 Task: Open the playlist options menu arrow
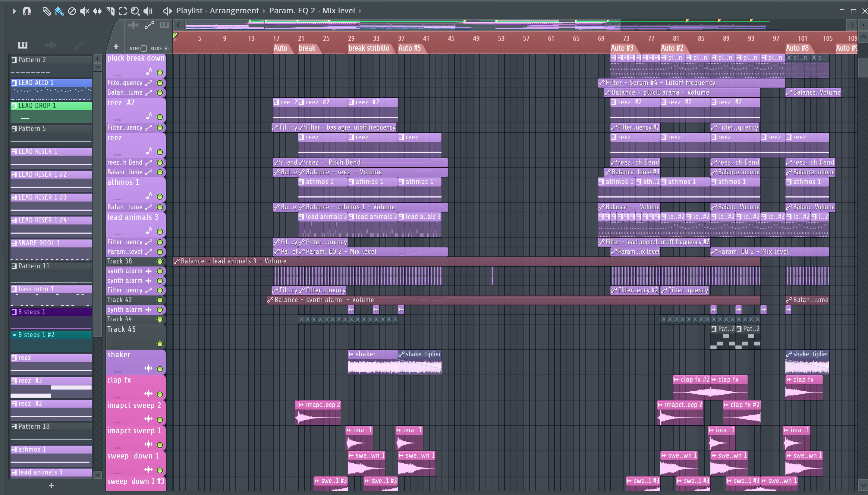pyautogui.click(x=14, y=11)
